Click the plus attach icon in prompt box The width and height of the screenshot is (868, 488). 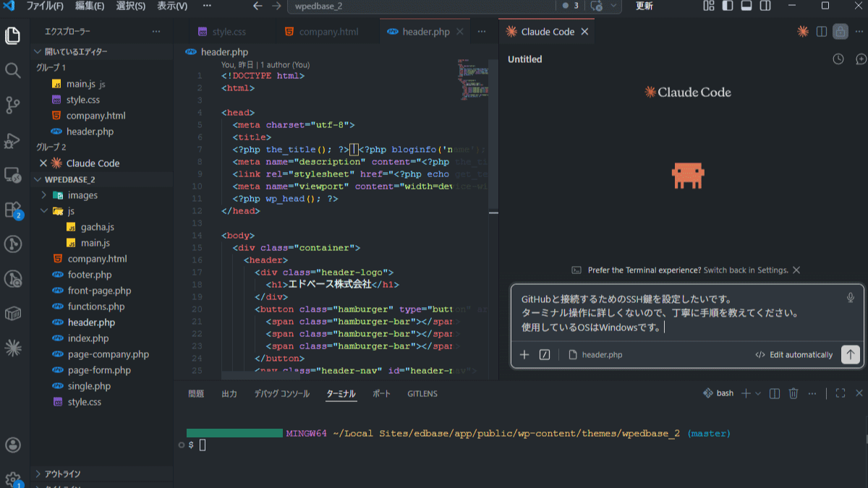click(525, 354)
